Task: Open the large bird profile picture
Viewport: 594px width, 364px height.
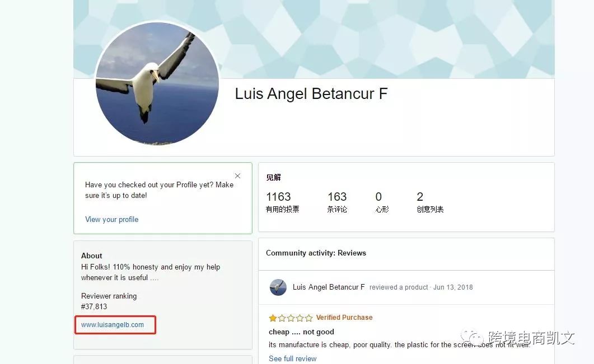Action: (x=157, y=83)
